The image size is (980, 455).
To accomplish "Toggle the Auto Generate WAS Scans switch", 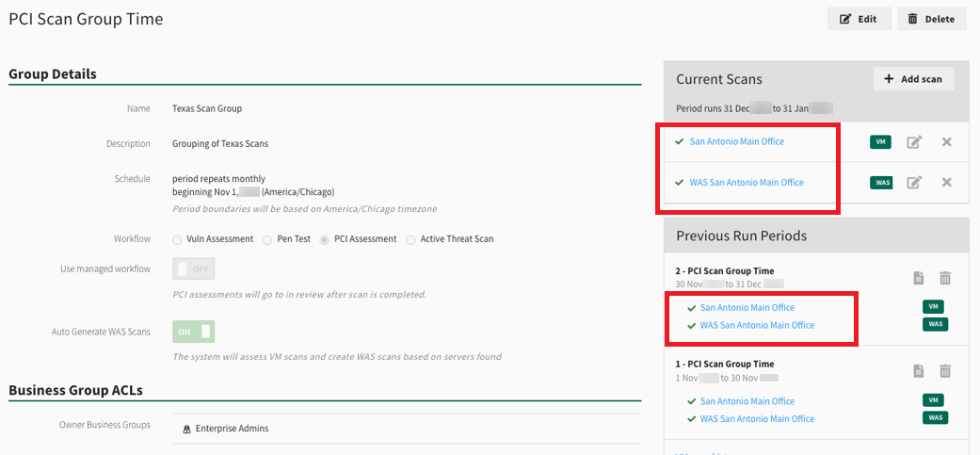I will pos(194,332).
